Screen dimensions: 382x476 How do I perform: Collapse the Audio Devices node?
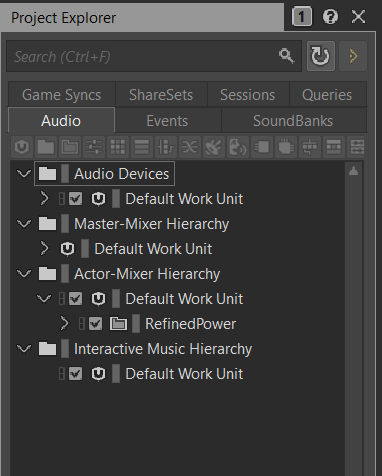pos(24,173)
